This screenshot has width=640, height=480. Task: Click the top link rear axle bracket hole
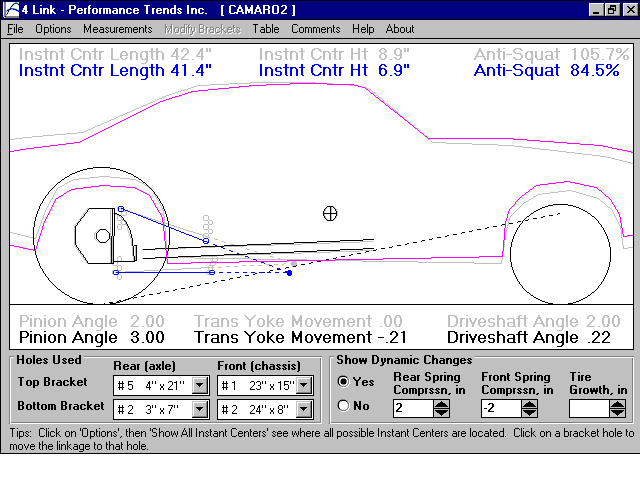click(x=121, y=209)
